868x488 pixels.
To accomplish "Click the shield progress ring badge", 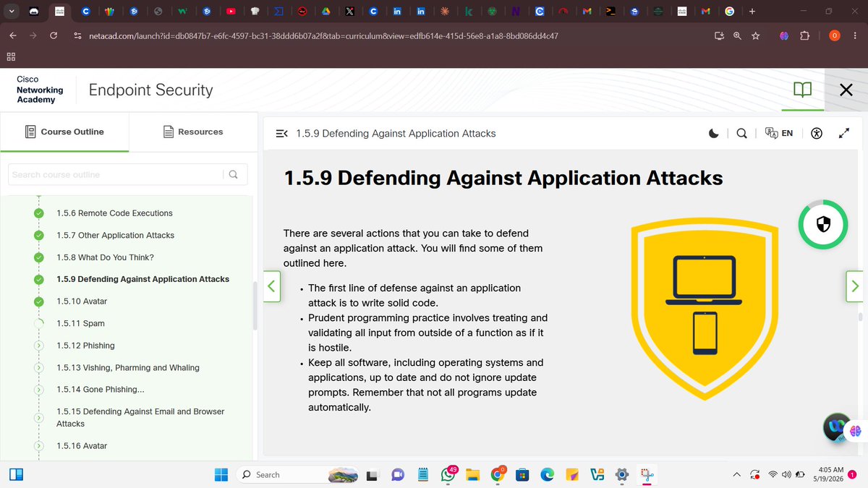I will click(823, 224).
